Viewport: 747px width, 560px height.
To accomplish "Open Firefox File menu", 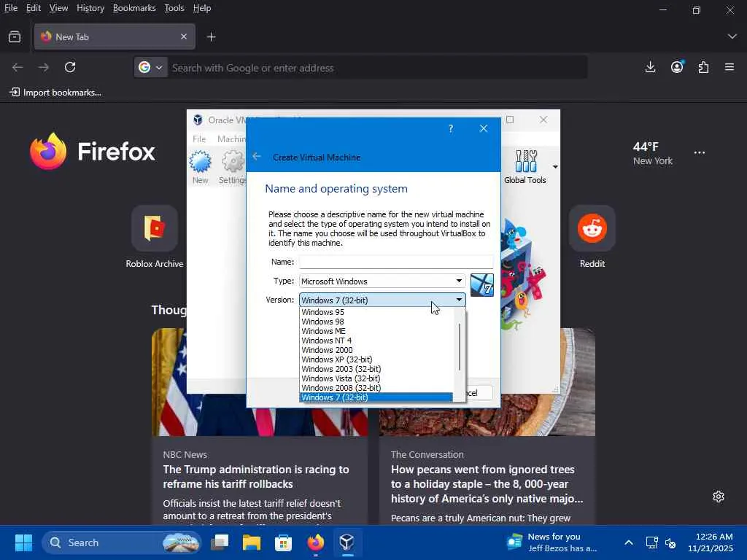I will tap(10, 8).
